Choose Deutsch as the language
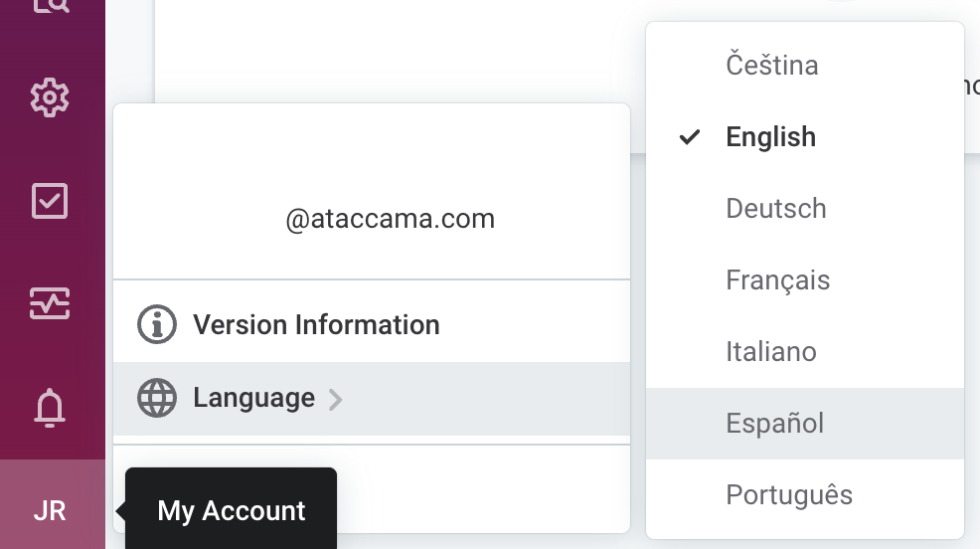 [x=776, y=209]
